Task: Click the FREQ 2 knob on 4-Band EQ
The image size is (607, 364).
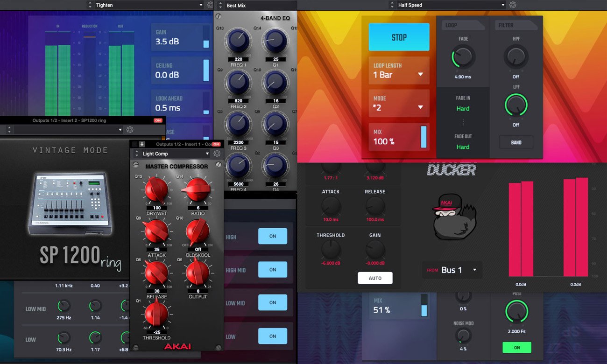Action: tap(238, 83)
